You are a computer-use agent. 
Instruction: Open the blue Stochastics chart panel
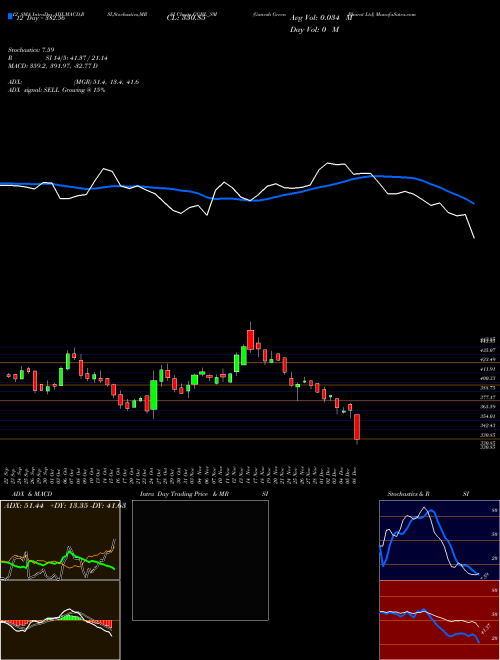click(x=439, y=540)
